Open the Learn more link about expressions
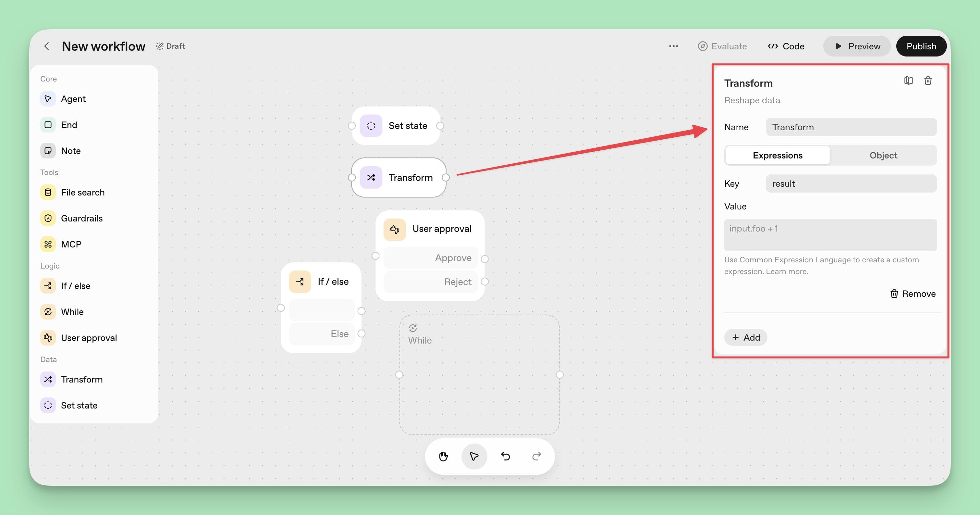The width and height of the screenshot is (980, 515). click(x=787, y=271)
